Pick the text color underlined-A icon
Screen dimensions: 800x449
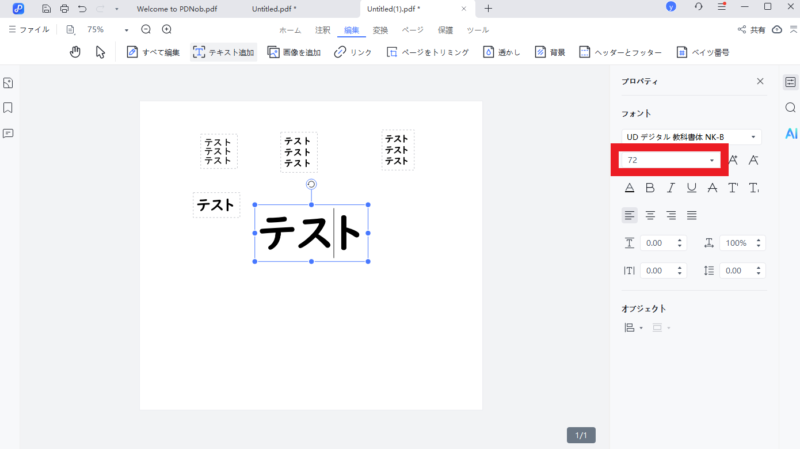tap(629, 187)
